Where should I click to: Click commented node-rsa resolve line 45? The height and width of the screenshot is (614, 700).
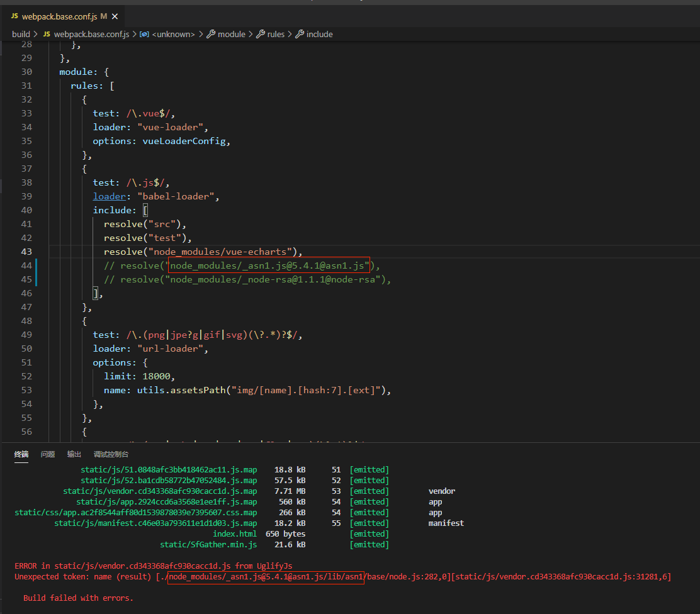(x=247, y=279)
